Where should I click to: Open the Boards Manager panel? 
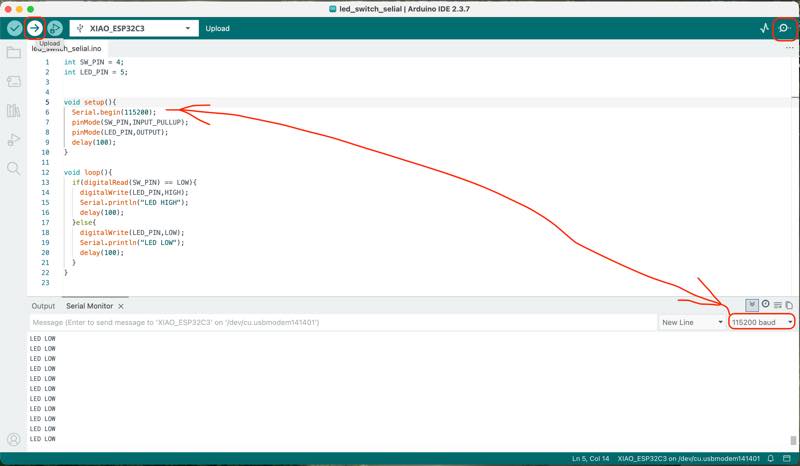(x=14, y=81)
